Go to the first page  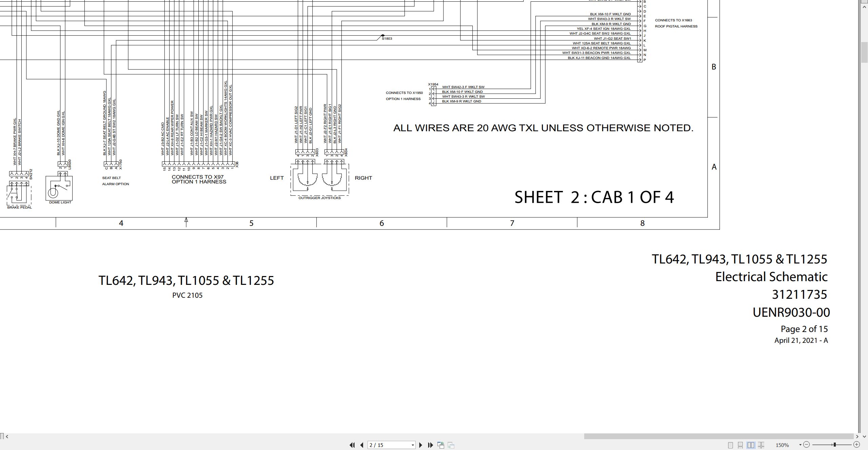click(352, 445)
